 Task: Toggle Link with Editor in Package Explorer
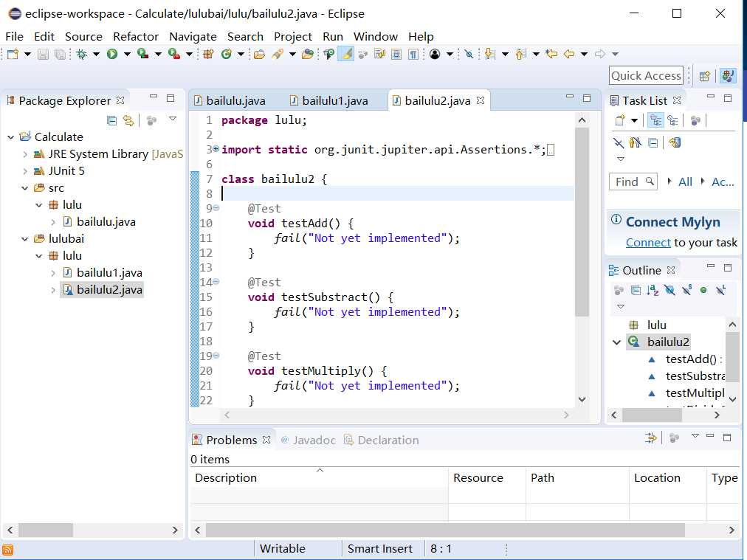tap(128, 120)
